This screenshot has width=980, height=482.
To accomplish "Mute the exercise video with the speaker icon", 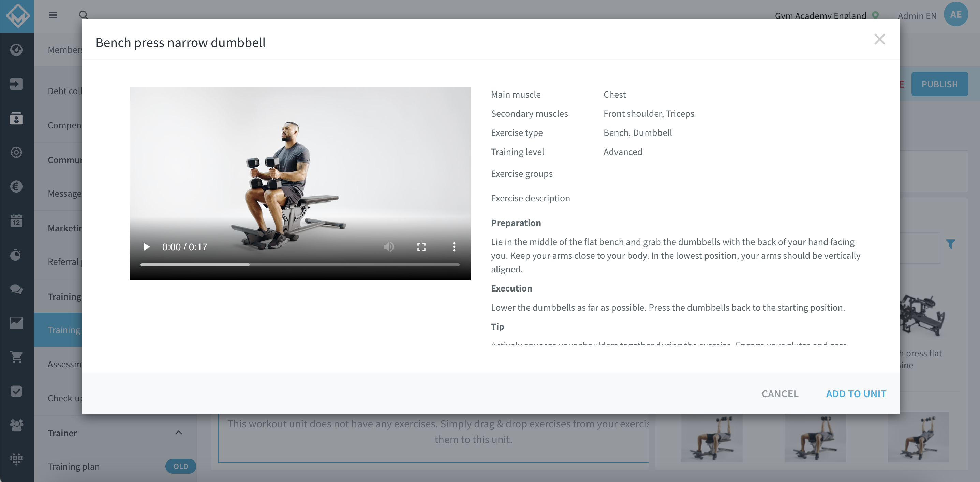I will [388, 247].
